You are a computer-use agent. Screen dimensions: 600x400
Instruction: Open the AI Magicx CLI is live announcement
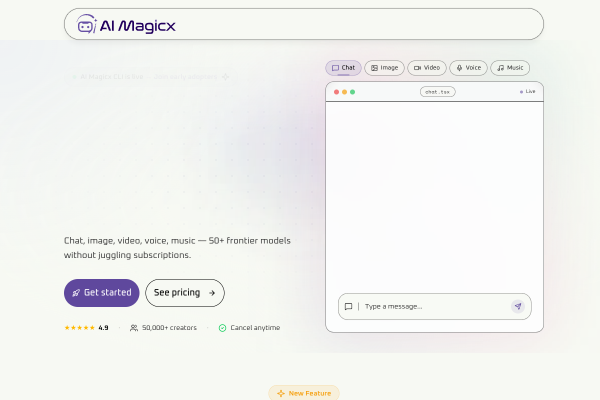point(151,77)
